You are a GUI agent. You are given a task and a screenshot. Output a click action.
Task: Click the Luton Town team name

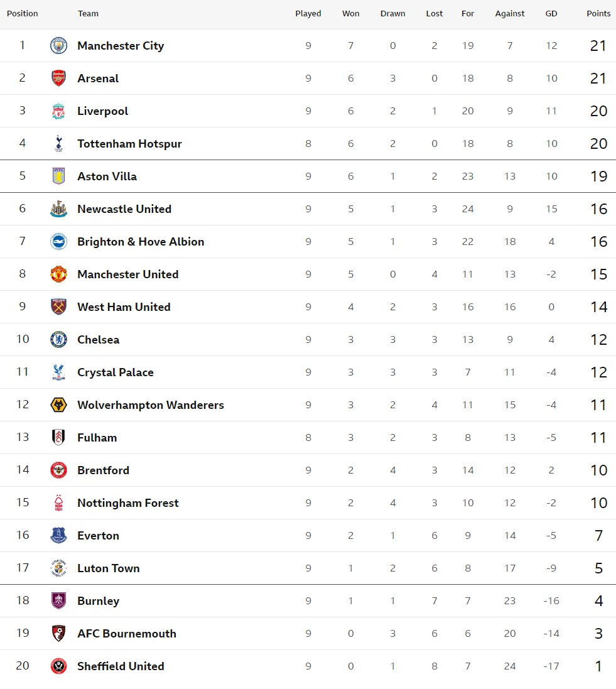(x=109, y=568)
